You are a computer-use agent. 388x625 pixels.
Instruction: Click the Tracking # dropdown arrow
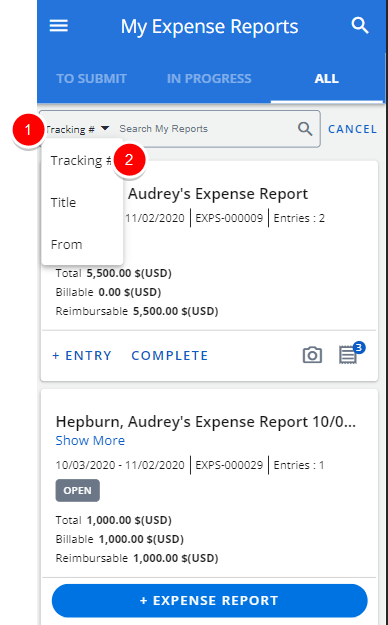tap(105, 128)
